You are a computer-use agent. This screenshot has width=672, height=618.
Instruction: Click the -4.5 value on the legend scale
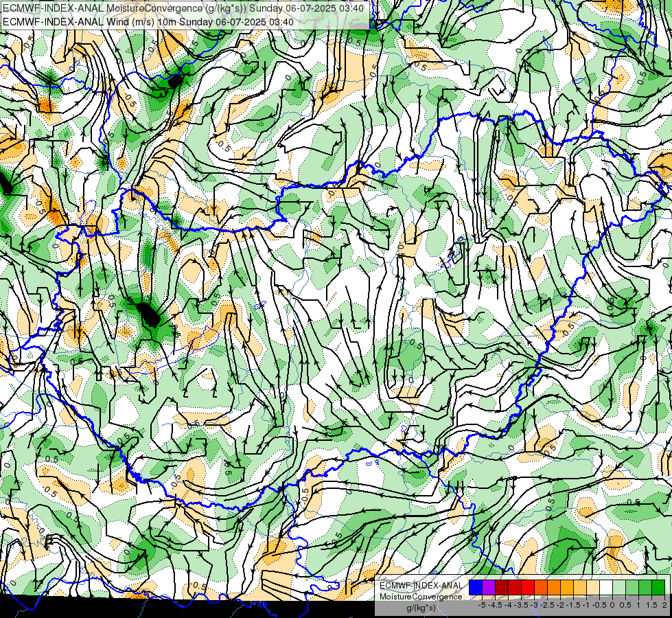495,605
